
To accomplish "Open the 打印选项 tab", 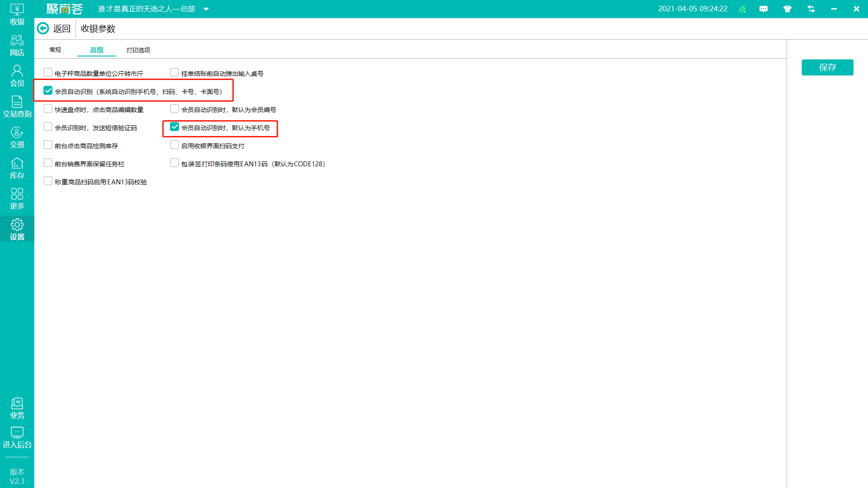I will point(138,50).
